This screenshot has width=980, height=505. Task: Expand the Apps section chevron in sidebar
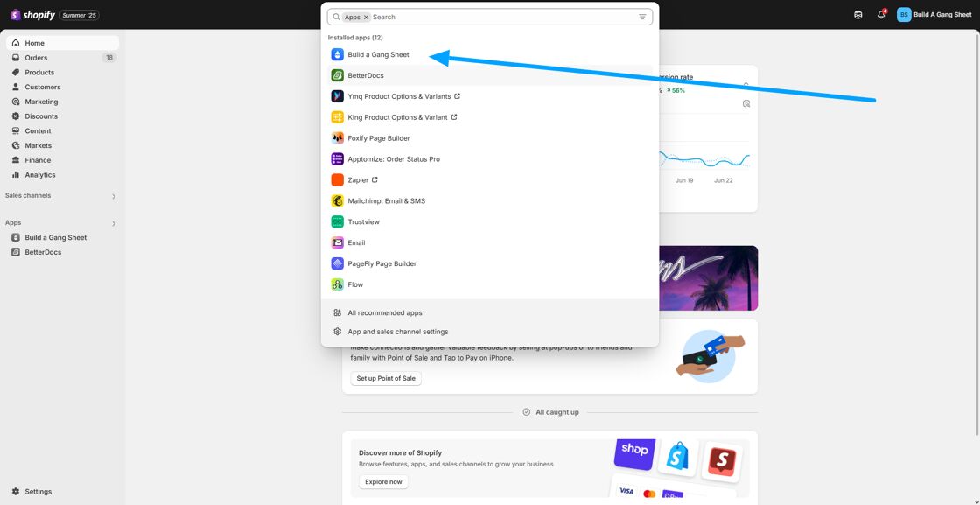pyautogui.click(x=114, y=223)
